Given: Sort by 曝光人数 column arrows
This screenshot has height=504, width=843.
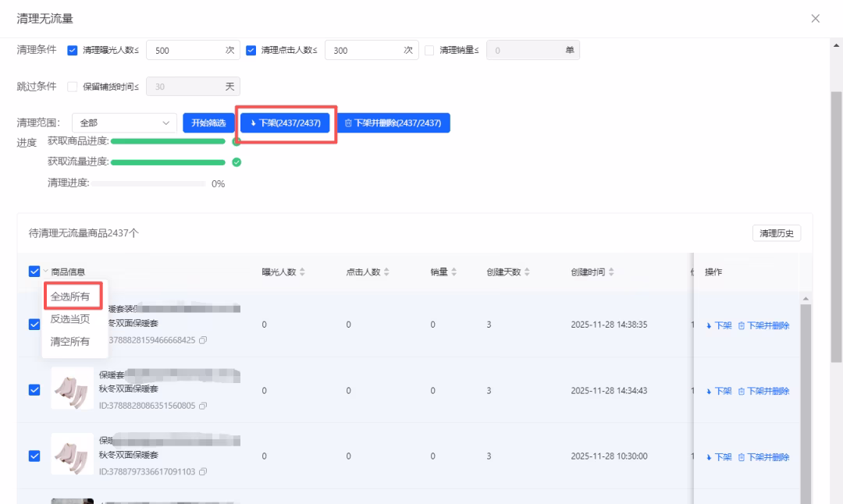Looking at the screenshot, I should pyautogui.click(x=302, y=272).
